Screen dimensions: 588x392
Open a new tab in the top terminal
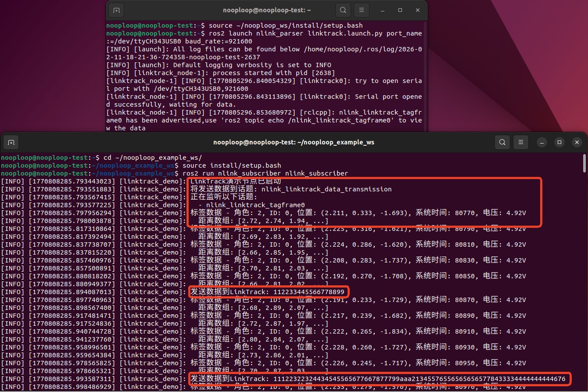[x=116, y=10]
